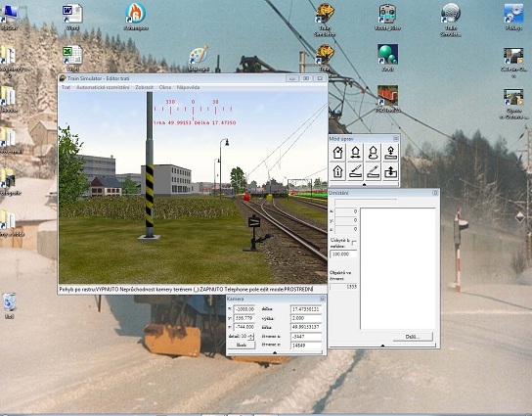Open the Route_Riter desktop shortcut
The width and height of the screenshot is (532, 416).
388,17
